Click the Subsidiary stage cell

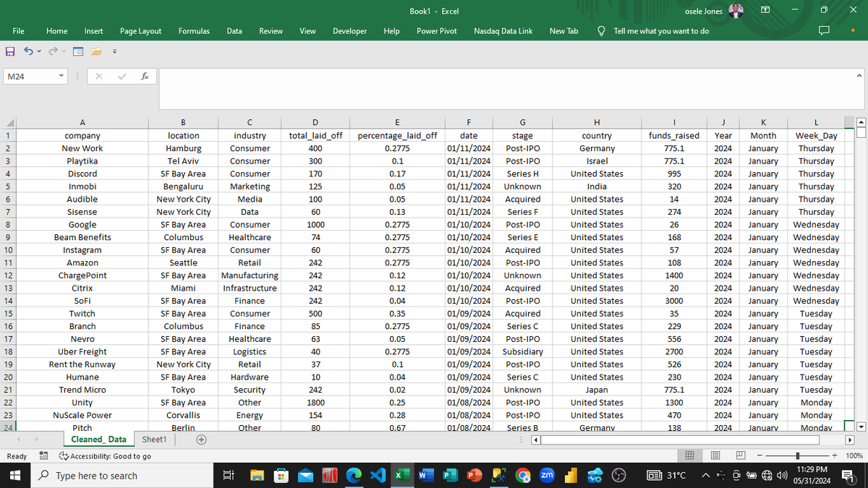tap(522, 351)
